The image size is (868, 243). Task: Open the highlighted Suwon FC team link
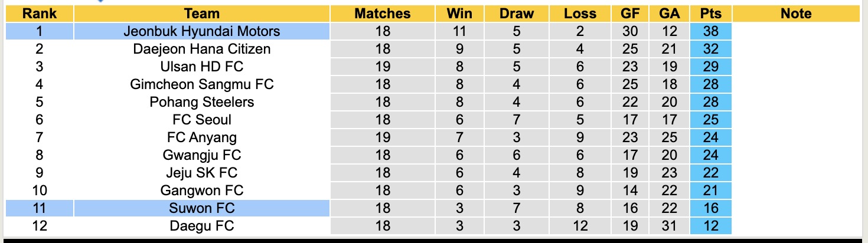coord(202,208)
